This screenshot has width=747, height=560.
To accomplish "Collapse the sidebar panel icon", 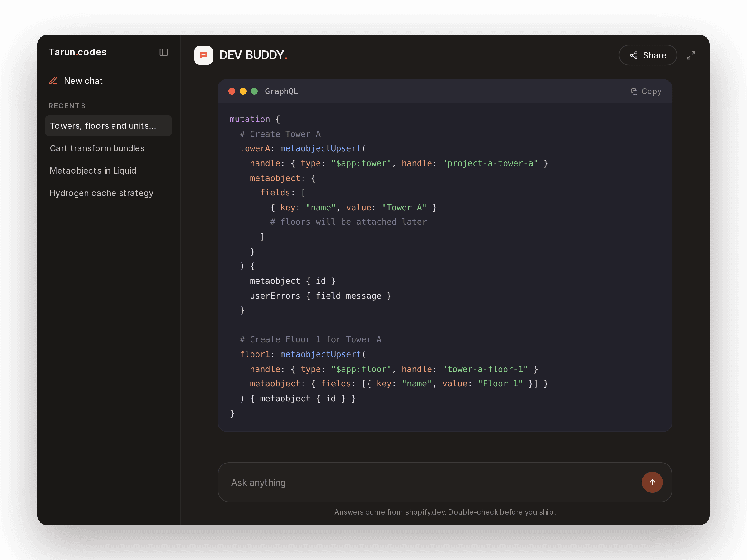I will 163,52.
